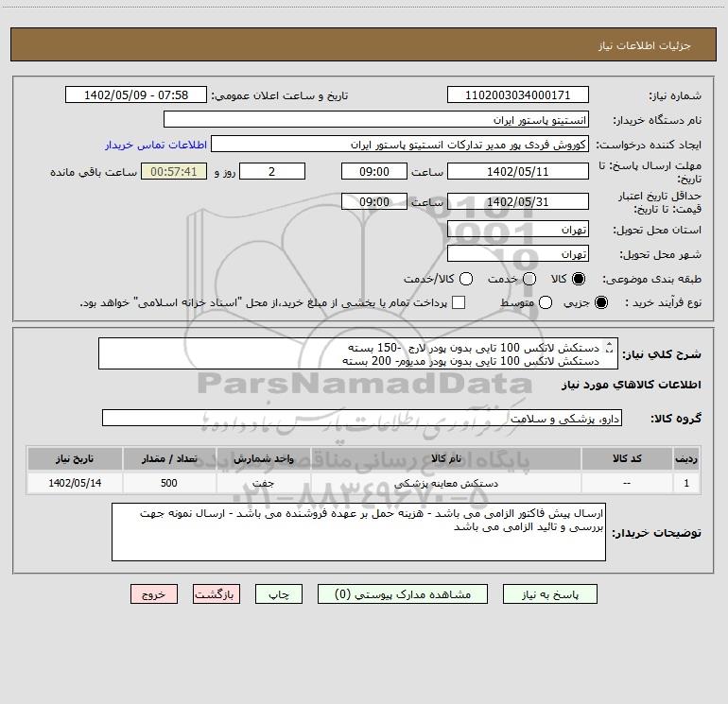Click the goods group field دارو، پزشکی و سلامت
The image size is (728, 704).
(362, 418)
